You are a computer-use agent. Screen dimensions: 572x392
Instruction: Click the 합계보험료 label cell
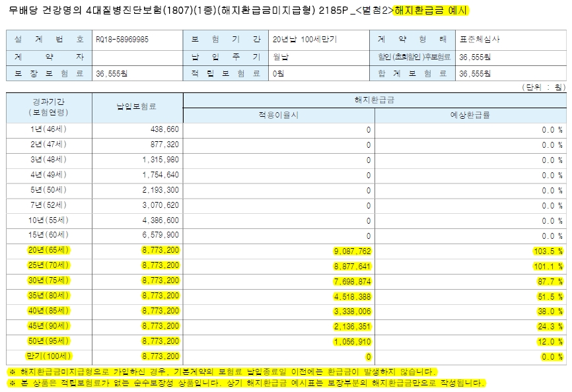pyautogui.click(x=412, y=73)
